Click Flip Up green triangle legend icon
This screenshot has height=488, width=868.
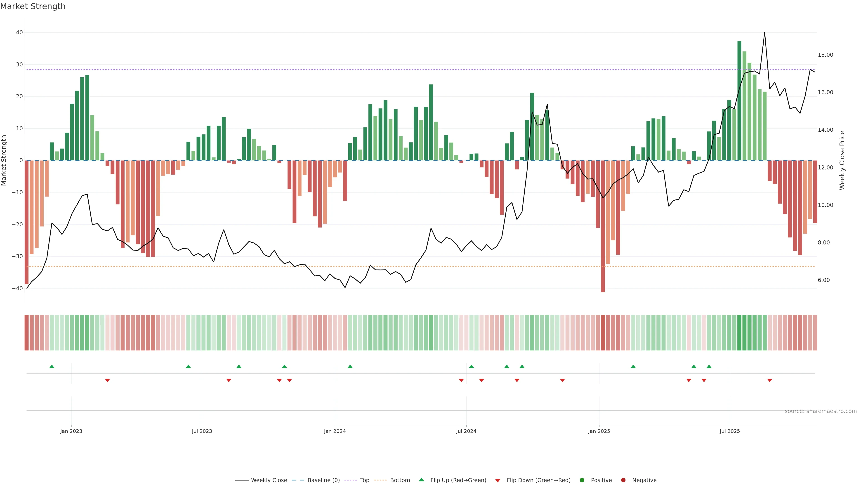click(x=421, y=480)
